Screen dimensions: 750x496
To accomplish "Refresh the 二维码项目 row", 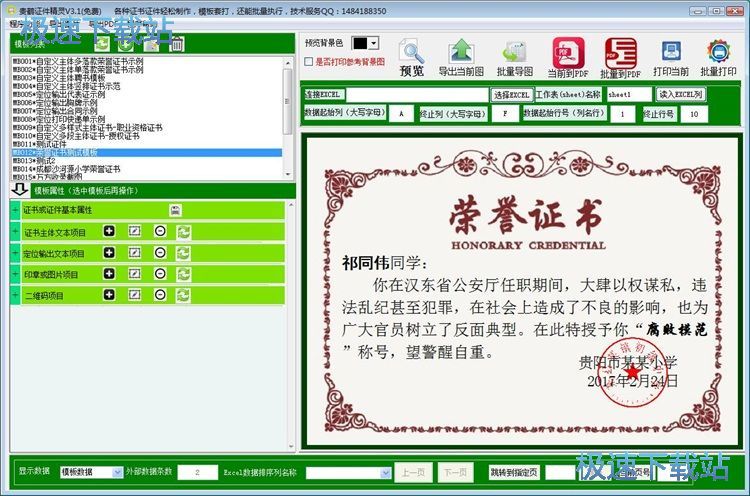I will tap(183, 295).
